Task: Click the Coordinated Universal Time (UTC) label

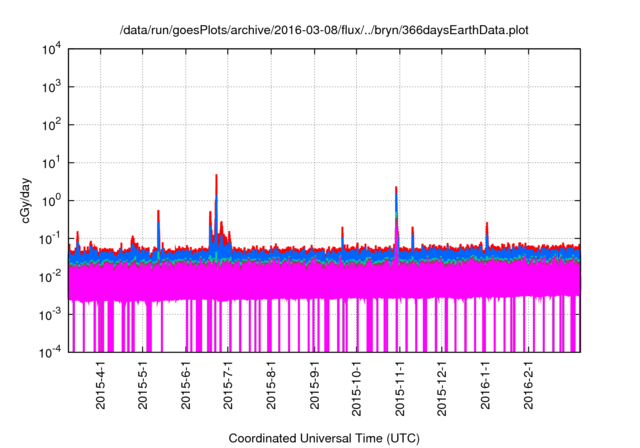Action: click(324, 438)
